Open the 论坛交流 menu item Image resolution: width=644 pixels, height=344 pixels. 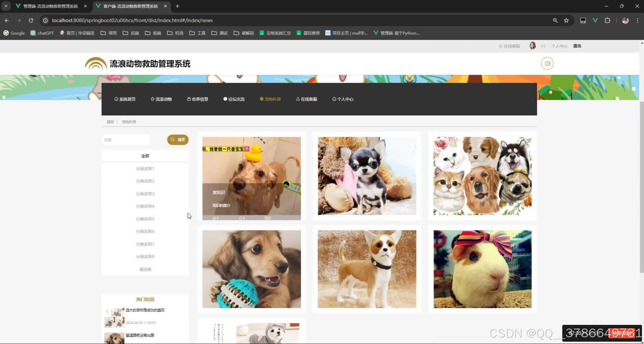234,99
